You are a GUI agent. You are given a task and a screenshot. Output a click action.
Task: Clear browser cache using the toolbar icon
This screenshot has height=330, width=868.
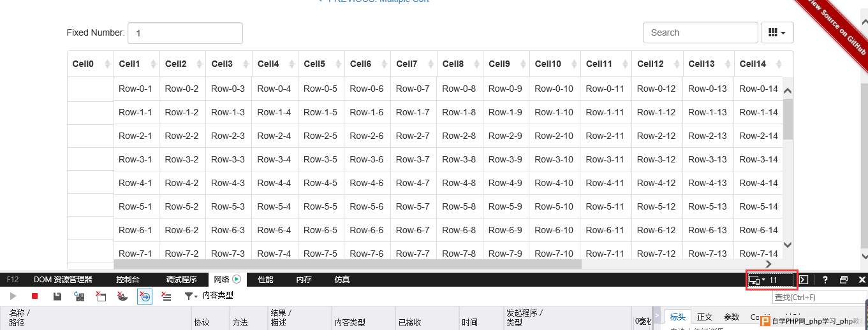pos(101,296)
